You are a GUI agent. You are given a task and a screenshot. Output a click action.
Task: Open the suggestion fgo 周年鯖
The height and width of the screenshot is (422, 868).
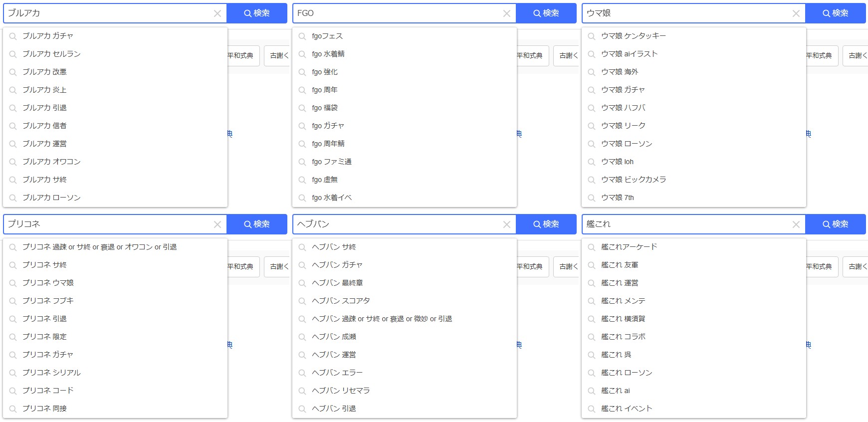(405, 144)
